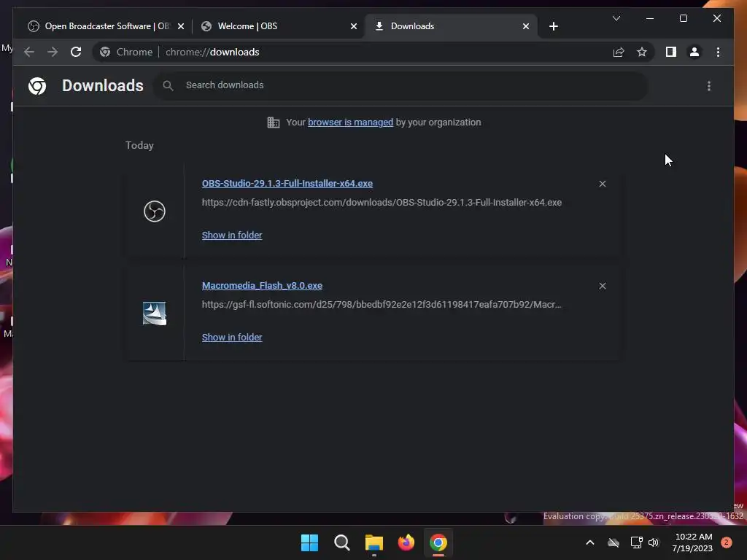
Task: Open the Downloads page more actions menu
Action: [x=709, y=86]
